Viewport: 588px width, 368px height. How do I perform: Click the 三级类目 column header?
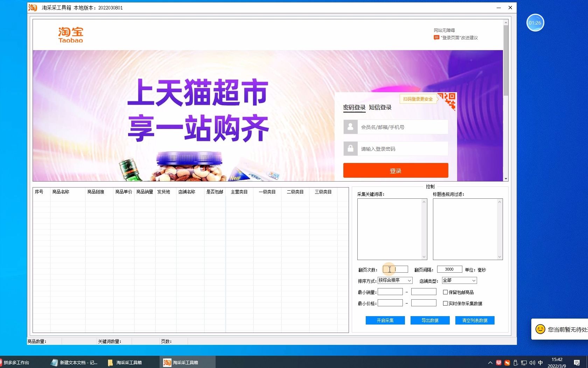coord(323,192)
